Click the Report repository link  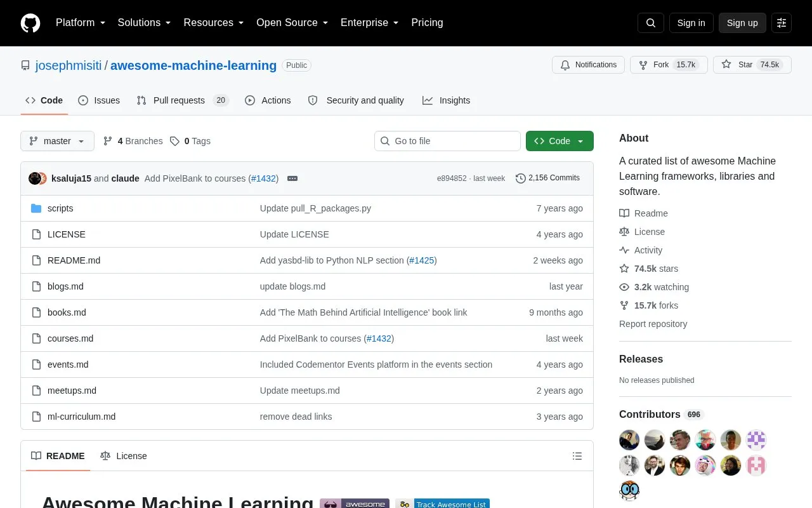click(653, 324)
